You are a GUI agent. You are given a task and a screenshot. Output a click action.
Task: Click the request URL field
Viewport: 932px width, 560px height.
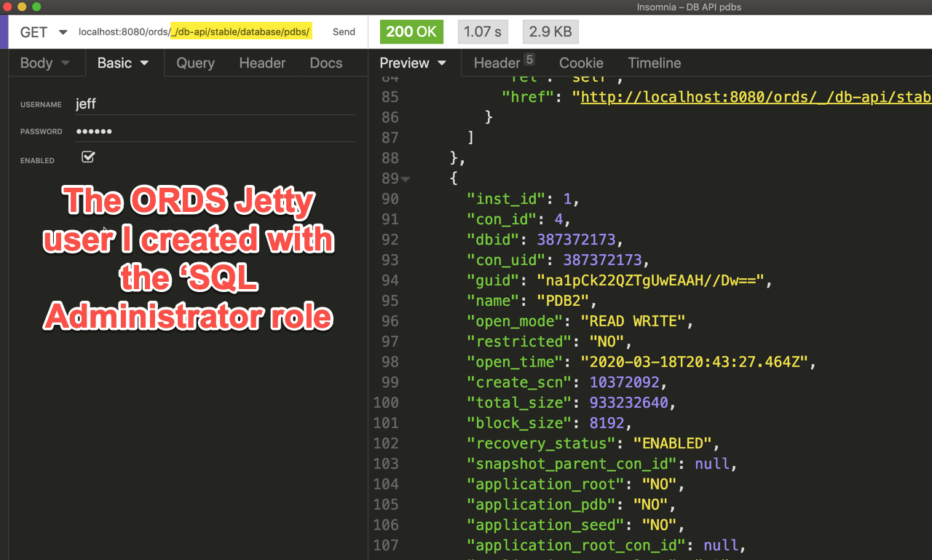195,32
